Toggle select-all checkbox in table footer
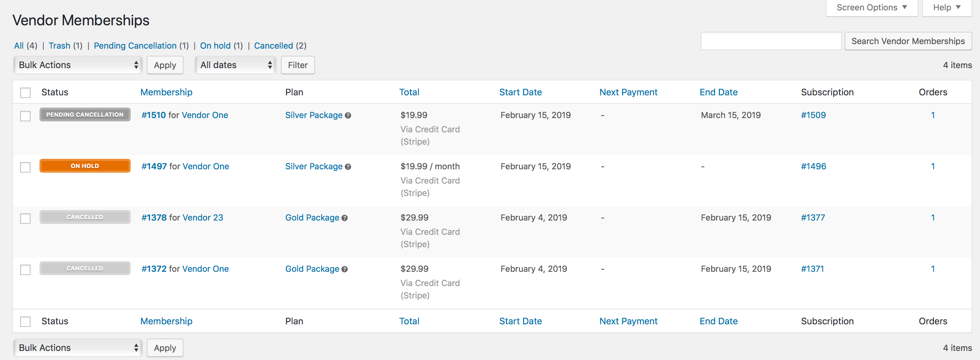 25,322
